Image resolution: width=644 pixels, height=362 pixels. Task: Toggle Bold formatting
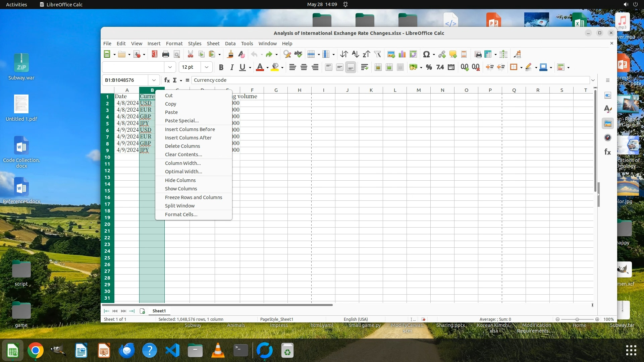click(x=221, y=67)
